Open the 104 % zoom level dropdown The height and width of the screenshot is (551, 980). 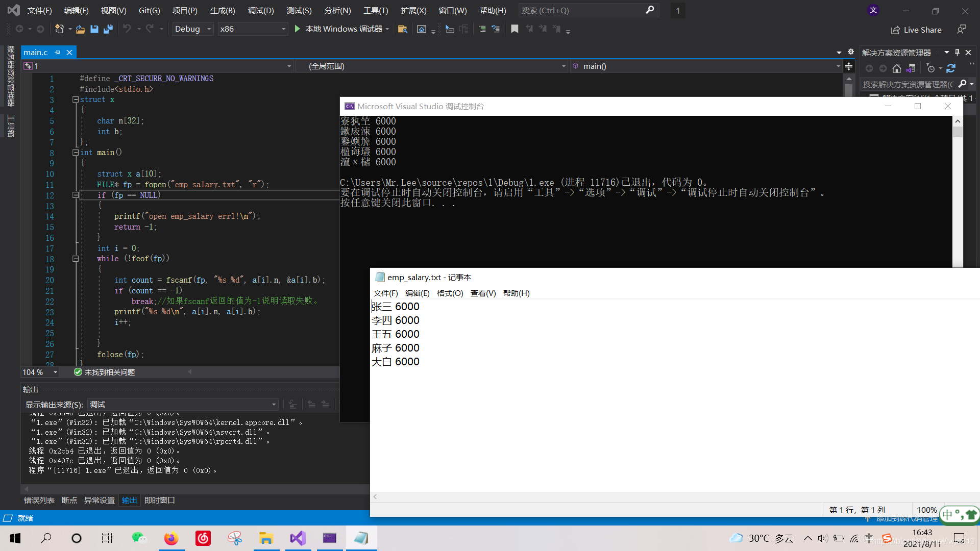pyautogui.click(x=40, y=372)
